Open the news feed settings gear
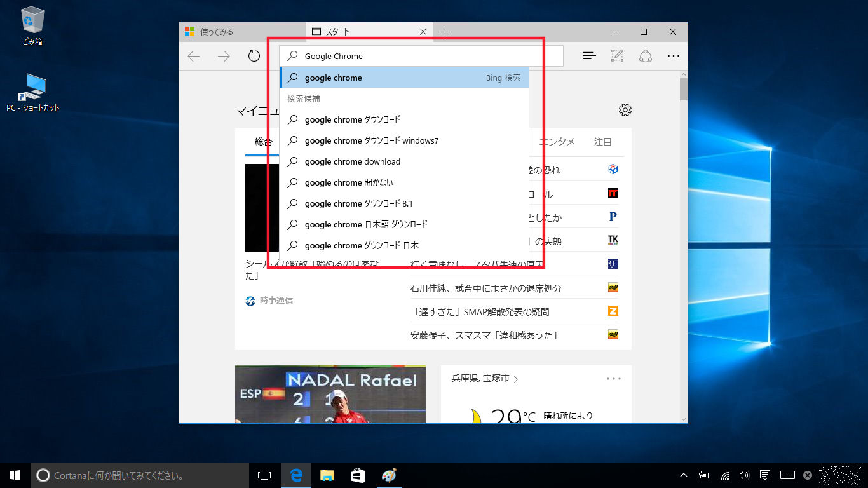The height and width of the screenshot is (488, 868). pos(625,110)
